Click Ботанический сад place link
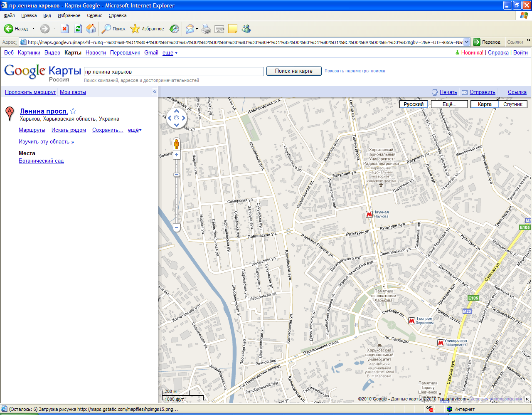This screenshot has width=532, height=415. pyautogui.click(x=41, y=161)
